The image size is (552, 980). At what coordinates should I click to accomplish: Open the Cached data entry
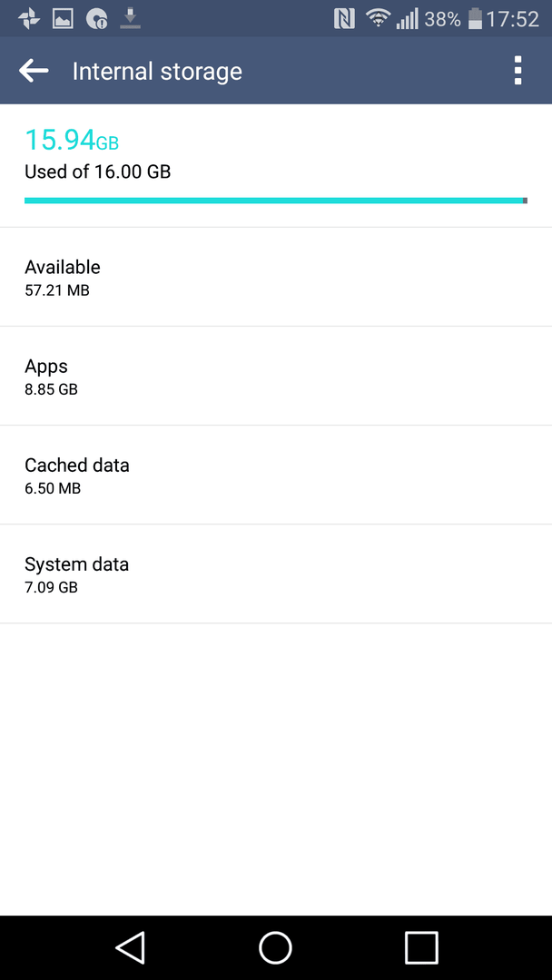click(x=276, y=475)
